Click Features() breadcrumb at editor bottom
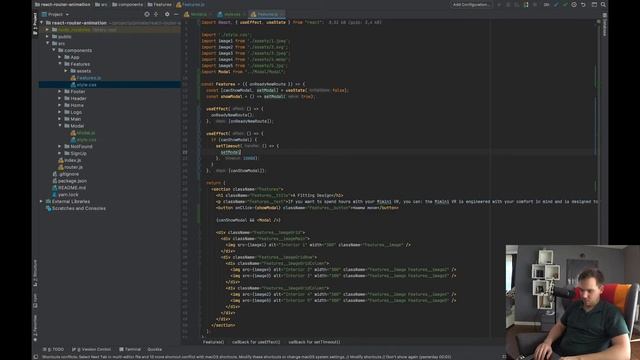Viewport: 640px width, 360px height. tap(213, 342)
